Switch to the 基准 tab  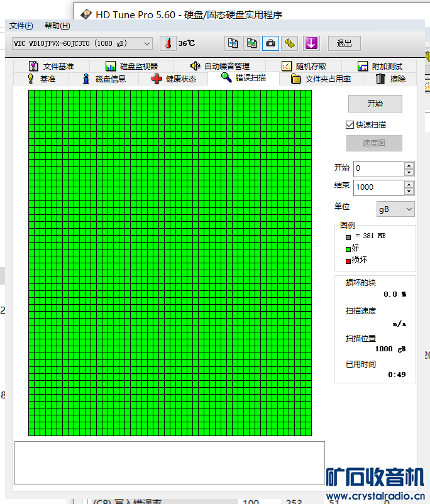(x=41, y=79)
